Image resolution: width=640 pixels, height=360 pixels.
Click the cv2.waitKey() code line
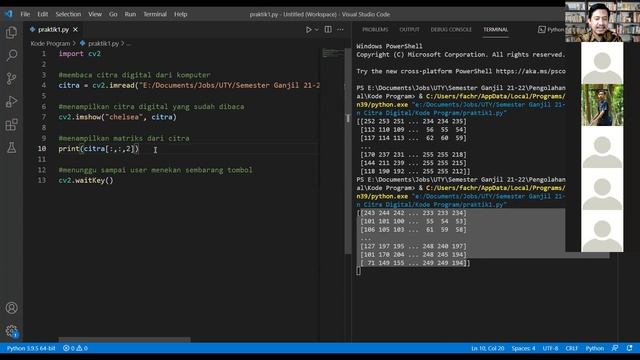(86, 180)
